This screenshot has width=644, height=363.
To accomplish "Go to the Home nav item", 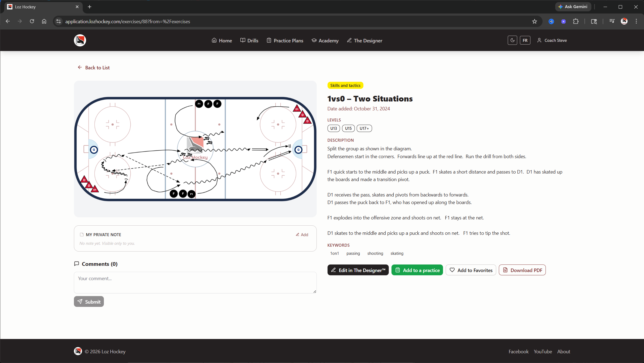I will tap(222, 40).
